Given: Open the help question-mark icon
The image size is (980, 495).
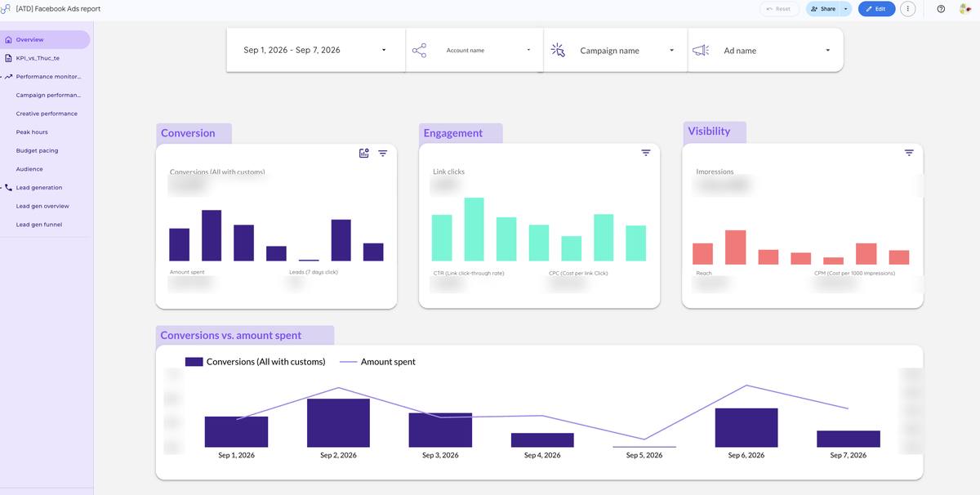Looking at the screenshot, I should pyautogui.click(x=941, y=9).
